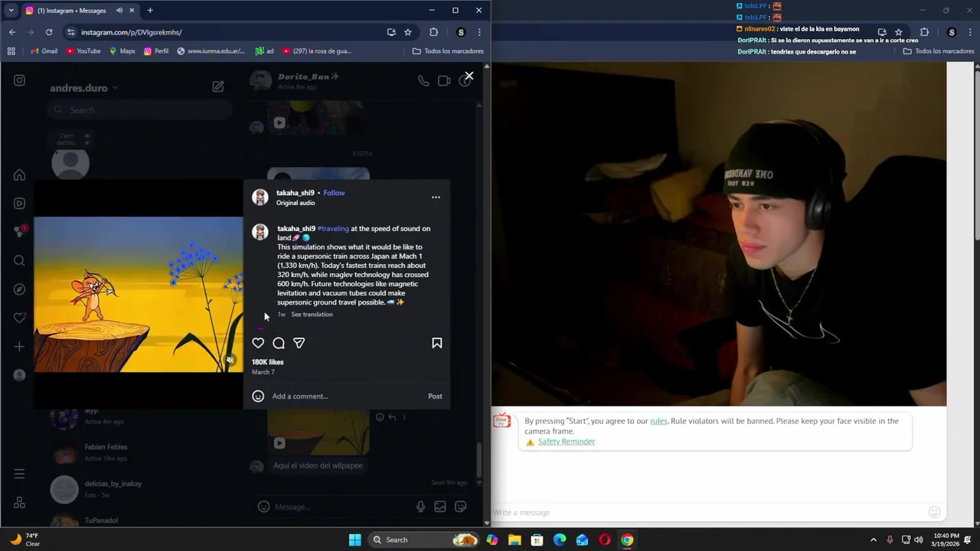Start a video call with Dorito_Ban

pos(444,81)
